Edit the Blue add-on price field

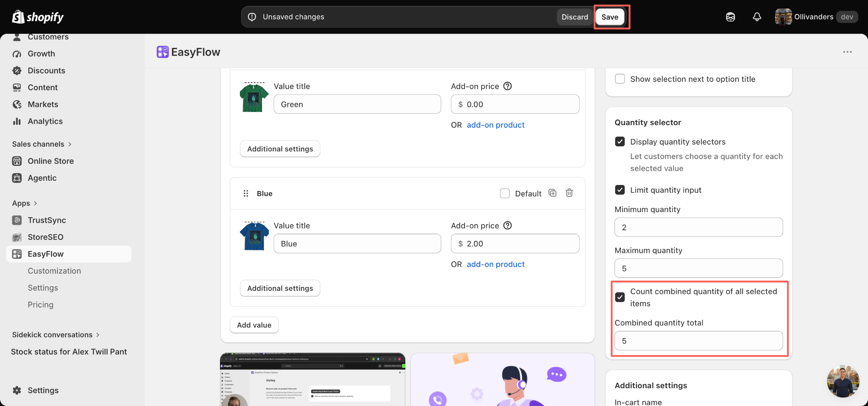point(515,244)
